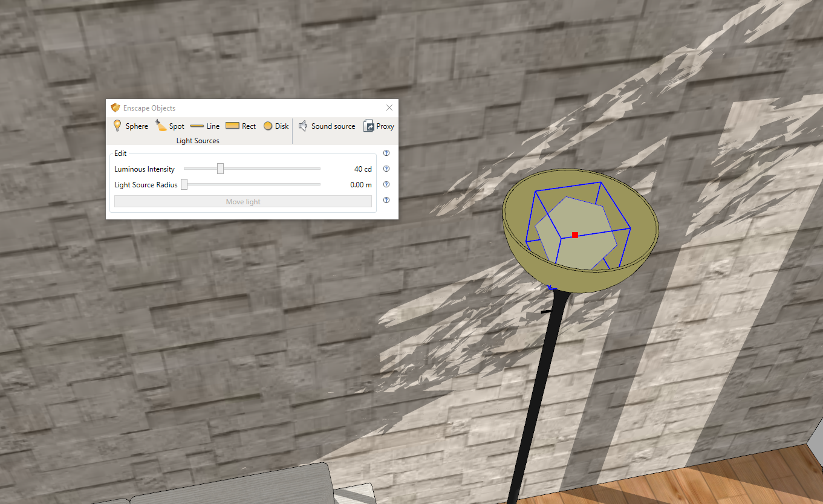823x504 pixels.
Task: Click the Light Sources group label
Action: (x=198, y=140)
